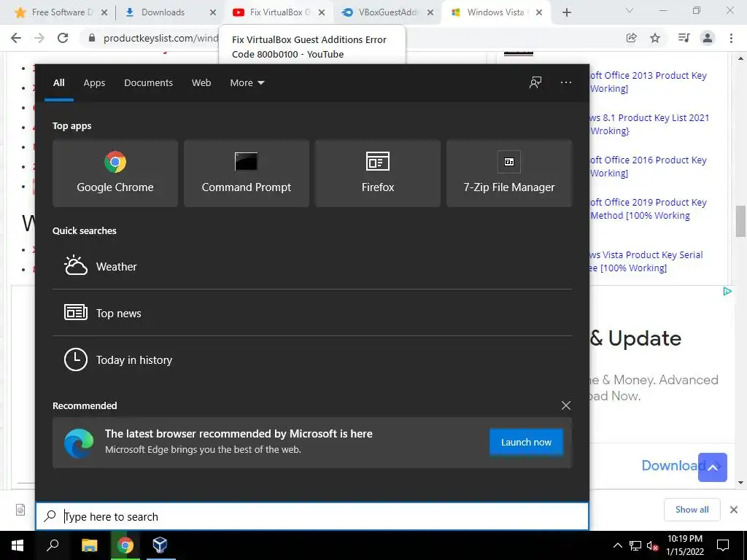Open Office 2016 Product Key link
Image resolution: width=747 pixels, height=560 pixels.
[649, 167]
